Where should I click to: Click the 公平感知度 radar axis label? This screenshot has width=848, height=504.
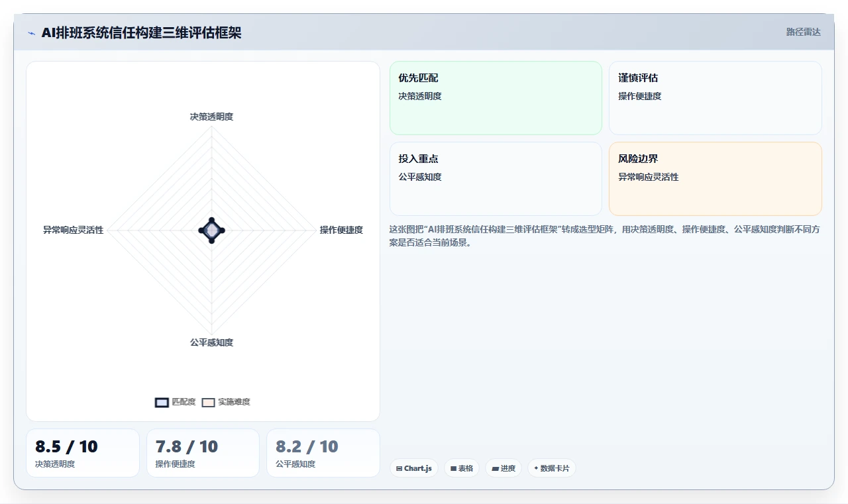tap(211, 342)
